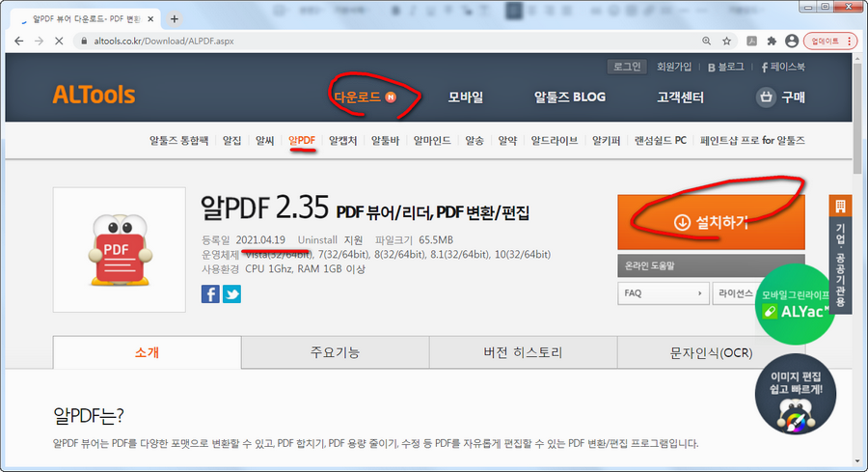Screen dimensions: 868x472
Task: Close the 알PDF 뷰어 다운로드 tab
Action: (x=150, y=19)
